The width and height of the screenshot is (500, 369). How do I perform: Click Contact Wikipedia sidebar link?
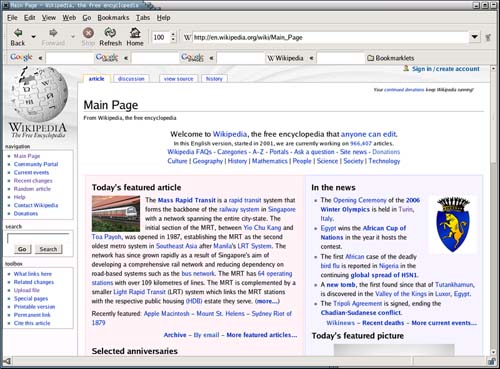pyautogui.click(x=36, y=205)
